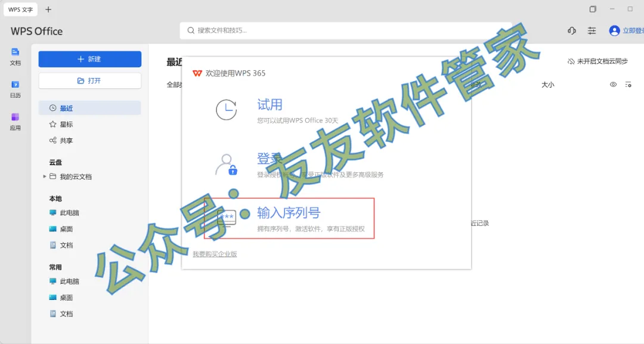Switch to the WPS 文字 tab
This screenshot has width=644, height=344.
(x=20, y=10)
